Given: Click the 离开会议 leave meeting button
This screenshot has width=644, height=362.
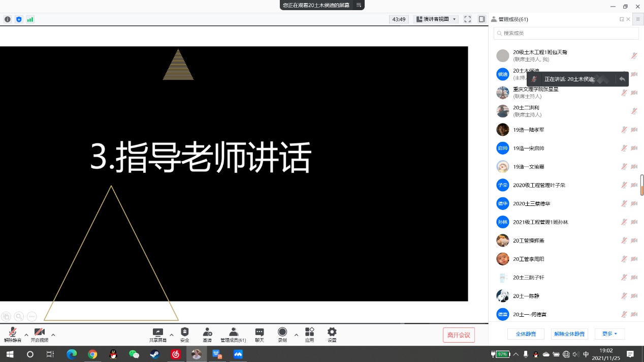Looking at the screenshot, I should [x=459, y=335].
